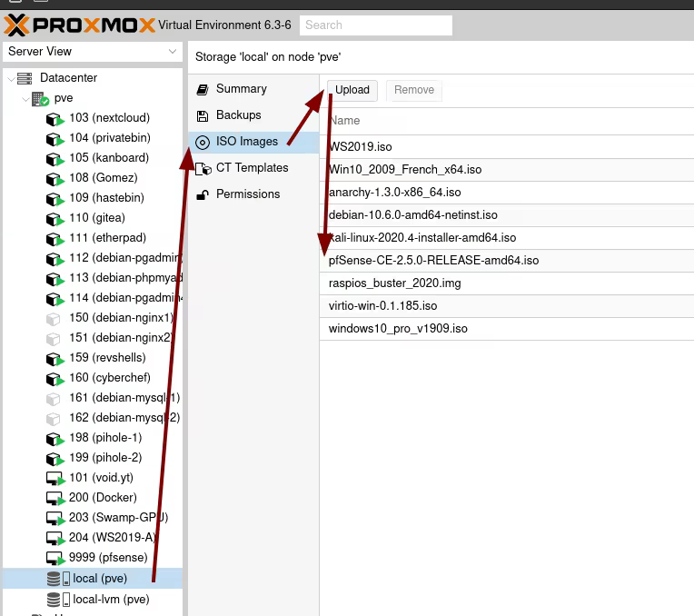Select 113 (debian-phpmyadmin) tree entry
Screen dimensions: 694x616
pyautogui.click(x=93, y=278)
